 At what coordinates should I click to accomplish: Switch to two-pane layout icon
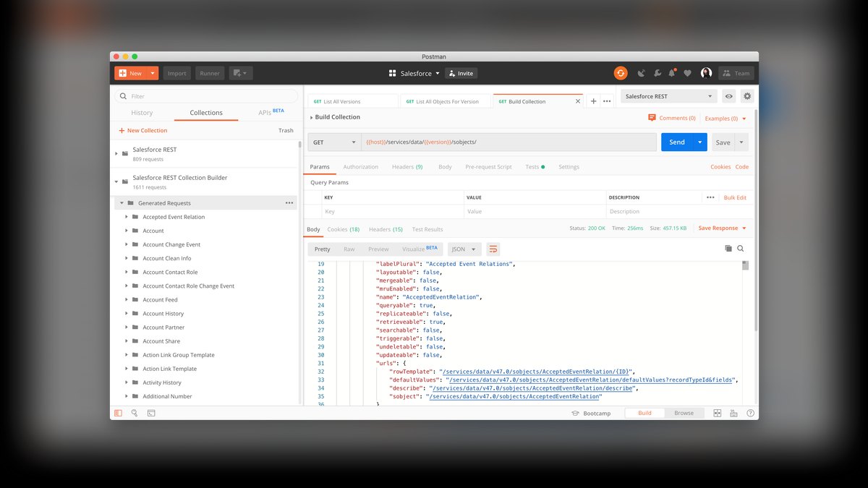click(x=718, y=413)
